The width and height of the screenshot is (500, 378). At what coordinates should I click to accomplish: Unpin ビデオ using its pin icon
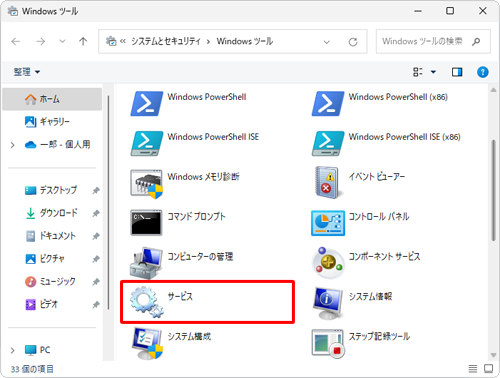[96, 304]
